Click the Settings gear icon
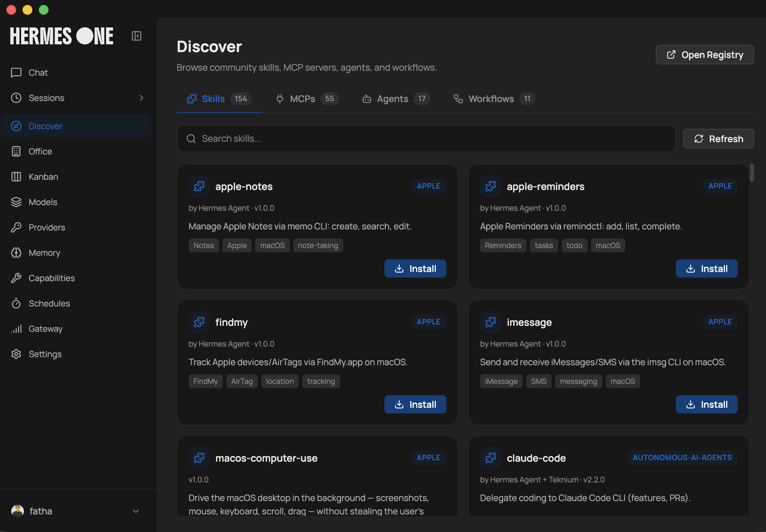Viewport: 766px width, 532px height. click(16, 354)
